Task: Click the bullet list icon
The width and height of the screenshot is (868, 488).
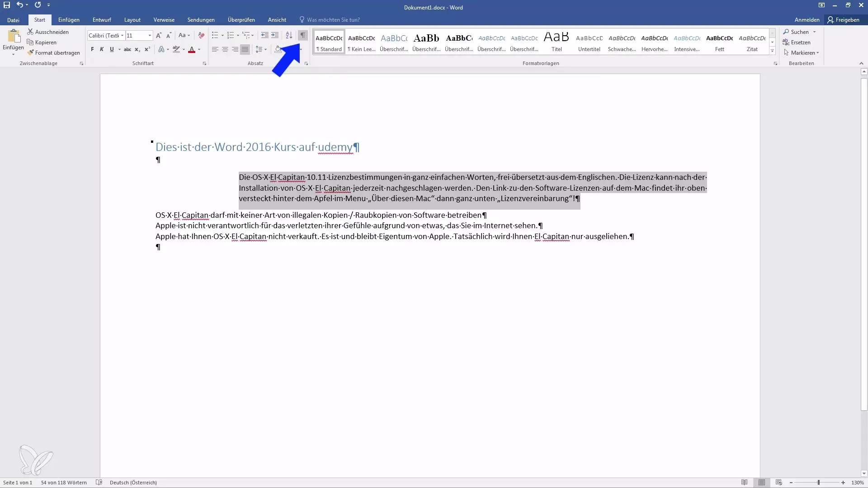Action: coord(215,35)
